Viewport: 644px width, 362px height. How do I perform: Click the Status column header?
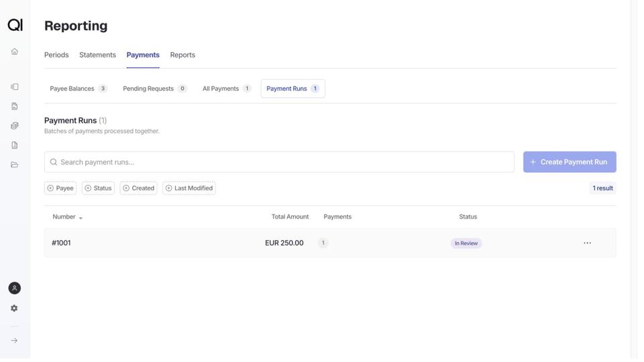472,219
